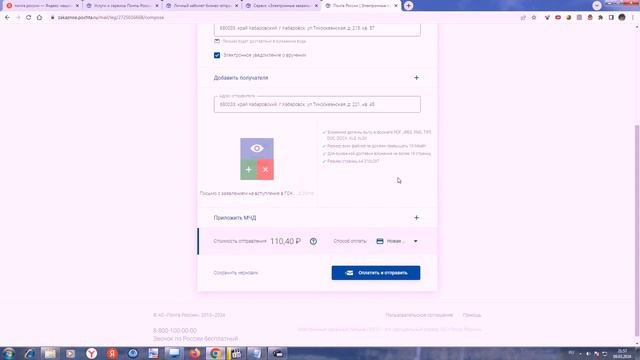This screenshot has height=360, width=640.
Task: Click the 8-800-100-00-00 phone number
Action: 175,330
